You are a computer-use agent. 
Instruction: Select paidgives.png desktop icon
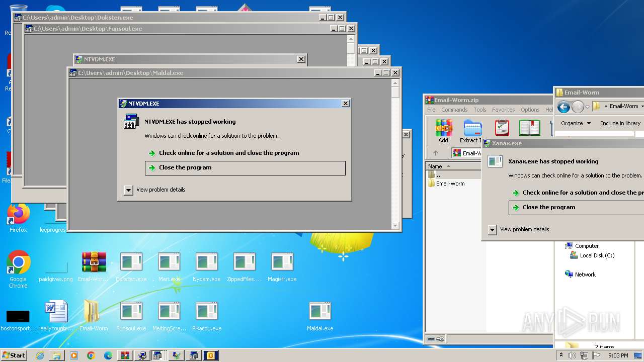(56, 270)
